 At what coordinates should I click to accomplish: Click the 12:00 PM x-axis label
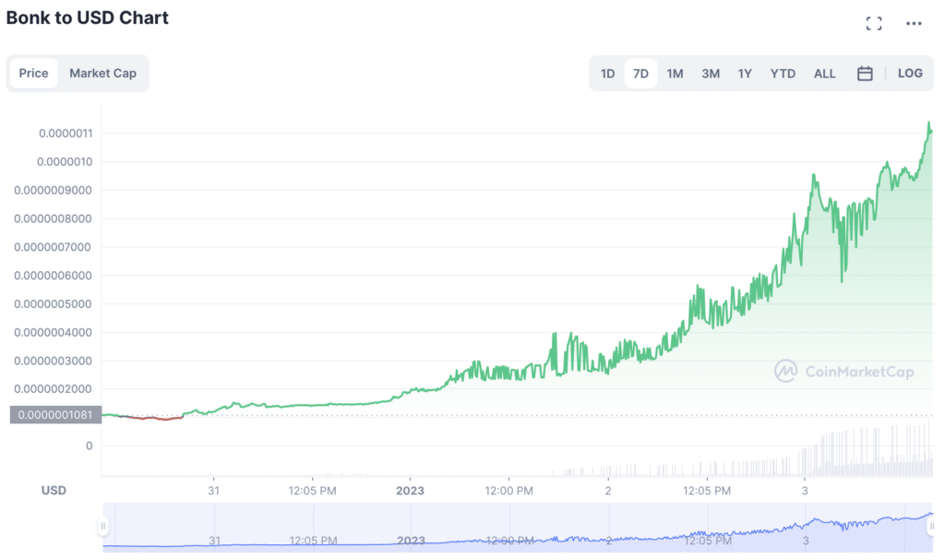coord(508,491)
